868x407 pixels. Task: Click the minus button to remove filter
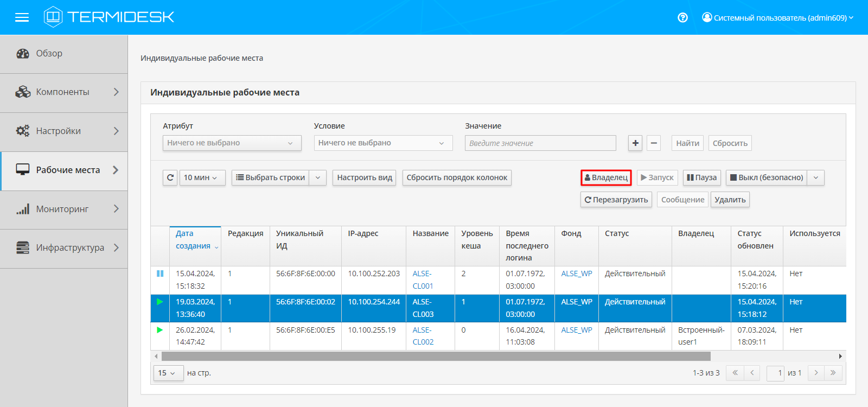[654, 143]
